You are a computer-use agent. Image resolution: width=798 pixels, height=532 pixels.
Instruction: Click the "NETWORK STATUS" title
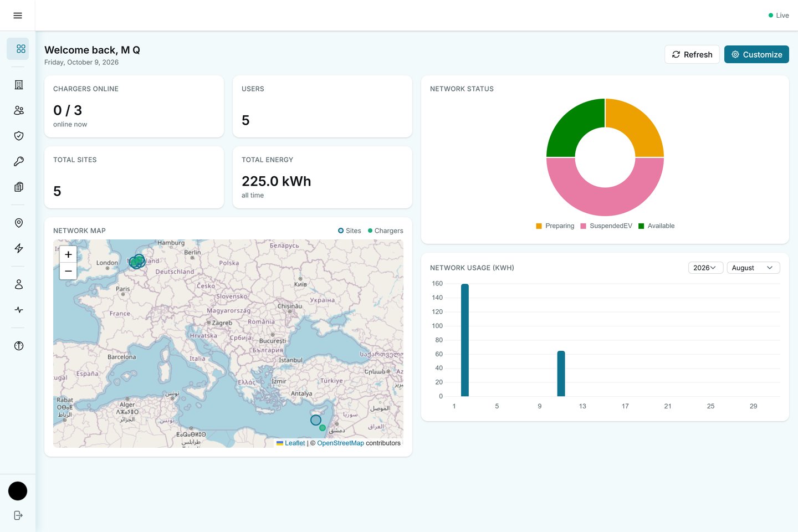coord(462,89)
